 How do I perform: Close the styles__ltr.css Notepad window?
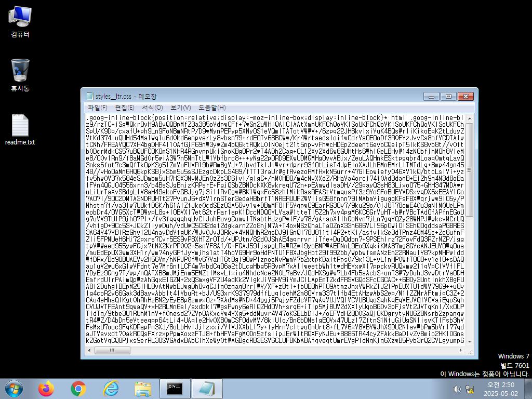[465, 97]
